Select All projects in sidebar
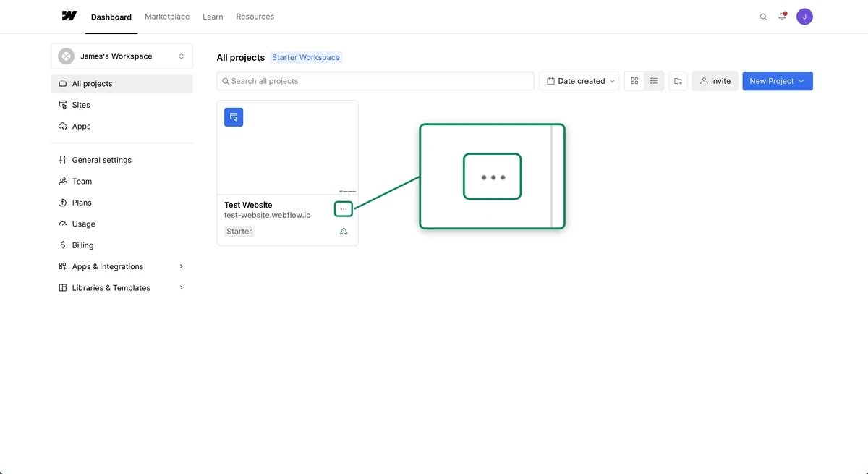 tap(122, 83)
